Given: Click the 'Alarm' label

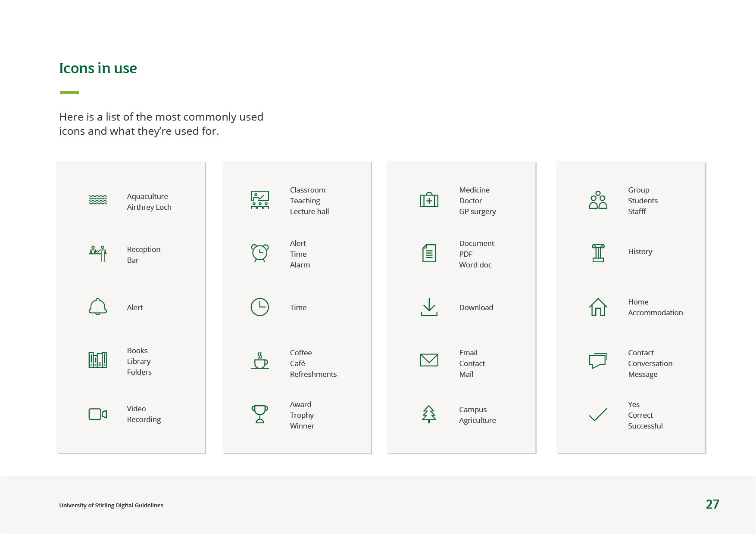Looking at the screenshot, I should tap(300, 265).
